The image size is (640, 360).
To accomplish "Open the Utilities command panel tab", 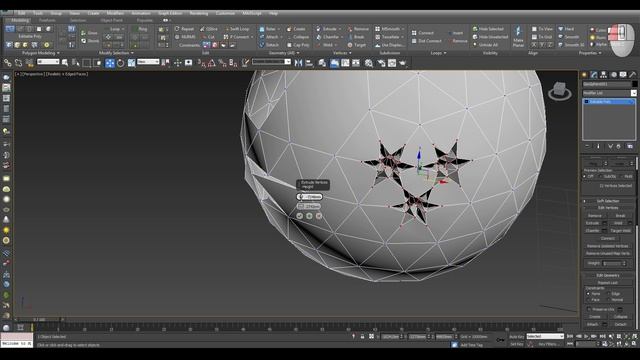I will pos(632,75).
